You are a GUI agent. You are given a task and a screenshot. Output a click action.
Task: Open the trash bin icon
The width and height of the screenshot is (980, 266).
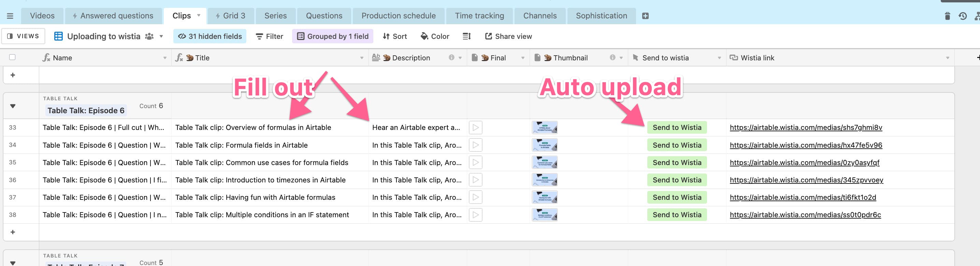click(947, 16)
